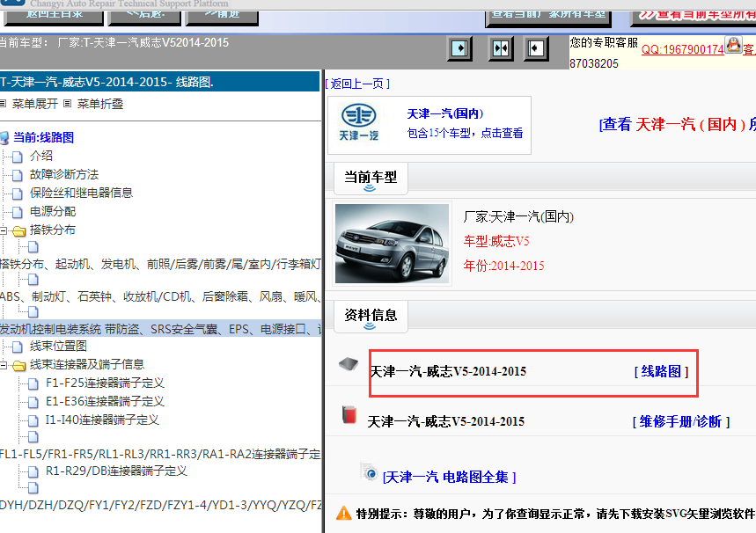Open E1-E36连接器端子定义
The height and width of the screenshot is (533, 756).
coord(105,401)
